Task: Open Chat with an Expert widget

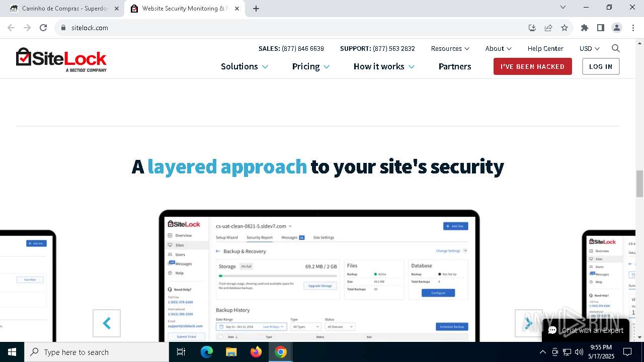Action: coord(586,330)
